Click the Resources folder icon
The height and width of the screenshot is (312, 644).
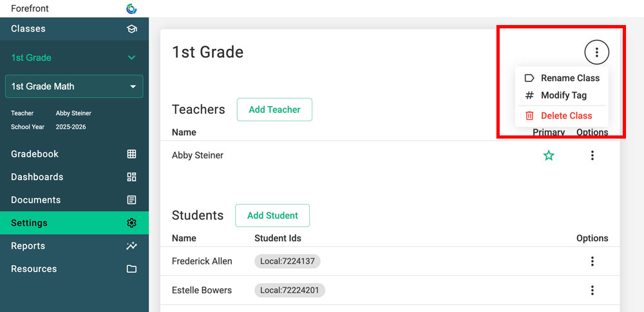131,269
